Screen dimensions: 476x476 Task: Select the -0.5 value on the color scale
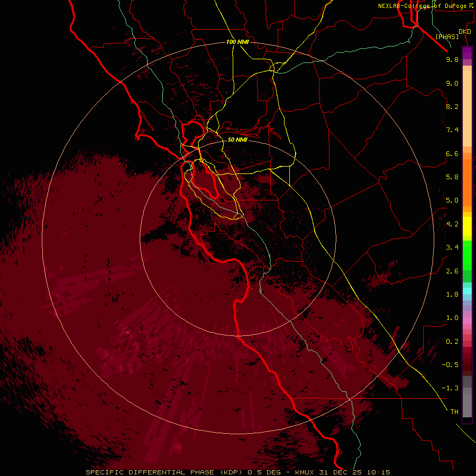pyautogui.click(x=450, y=365)
